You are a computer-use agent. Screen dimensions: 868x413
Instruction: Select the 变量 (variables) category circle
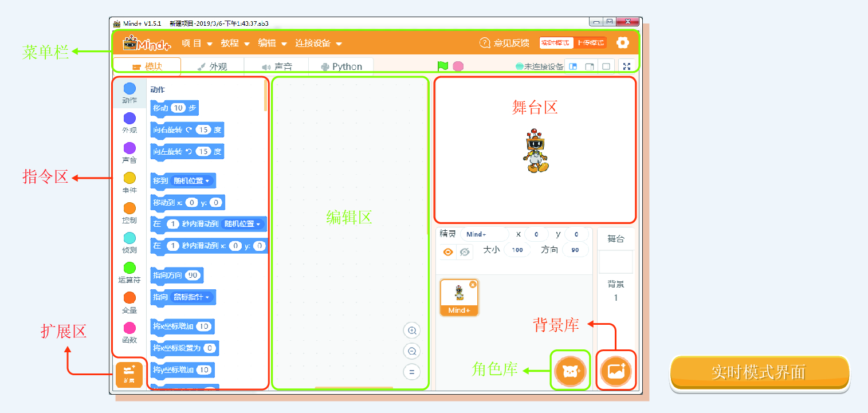pyautogui.click(x=129, y=298)
